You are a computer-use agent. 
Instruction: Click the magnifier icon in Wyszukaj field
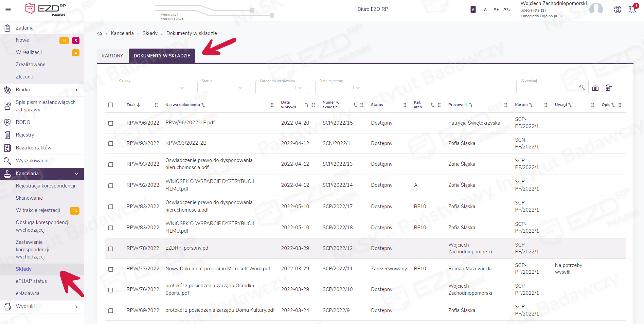click(582, 88)
